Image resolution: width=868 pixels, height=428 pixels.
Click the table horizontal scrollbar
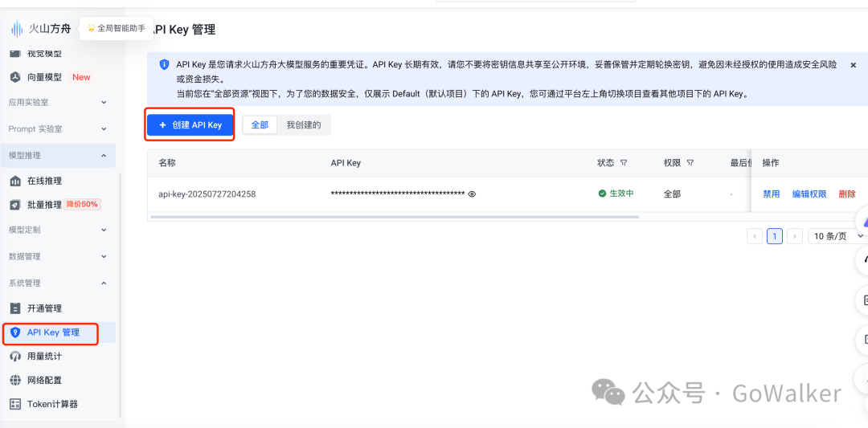pos(395,217)
